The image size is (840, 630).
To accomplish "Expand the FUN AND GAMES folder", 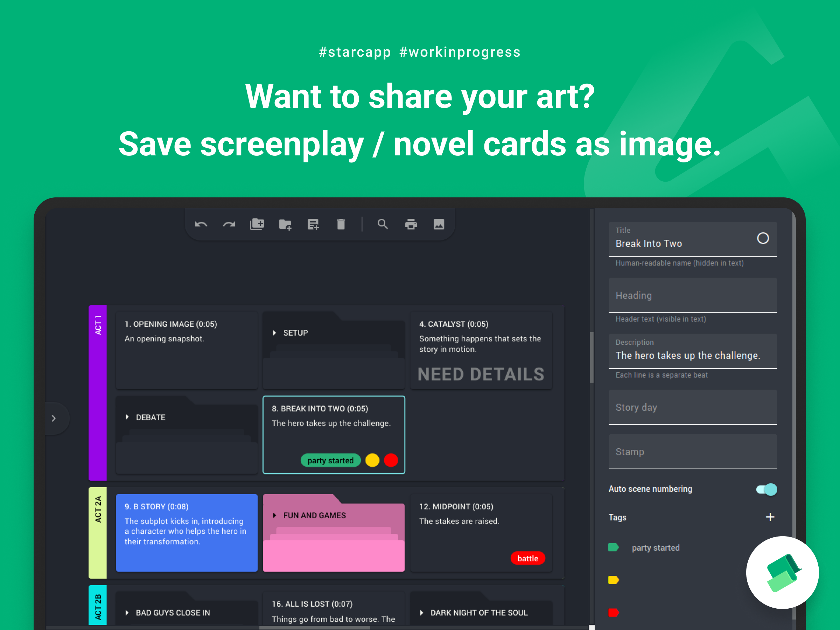I will [x=274, y=515].
